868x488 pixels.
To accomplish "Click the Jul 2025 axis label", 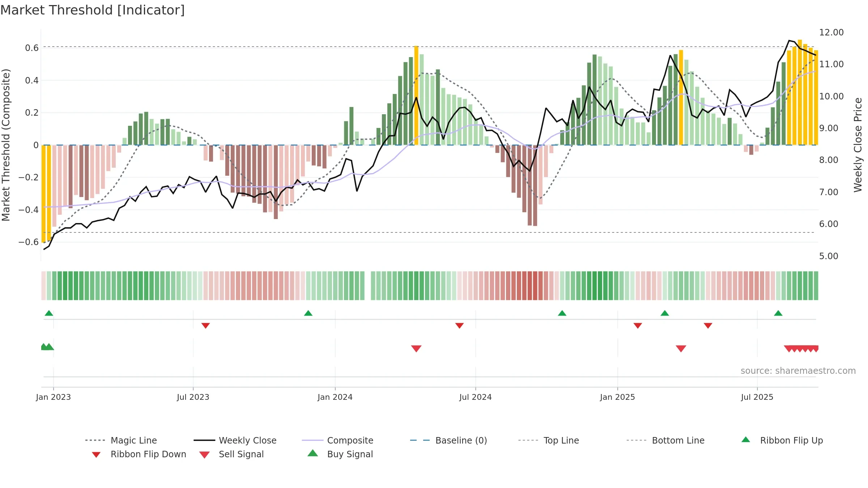I will (x=757, y=397).
